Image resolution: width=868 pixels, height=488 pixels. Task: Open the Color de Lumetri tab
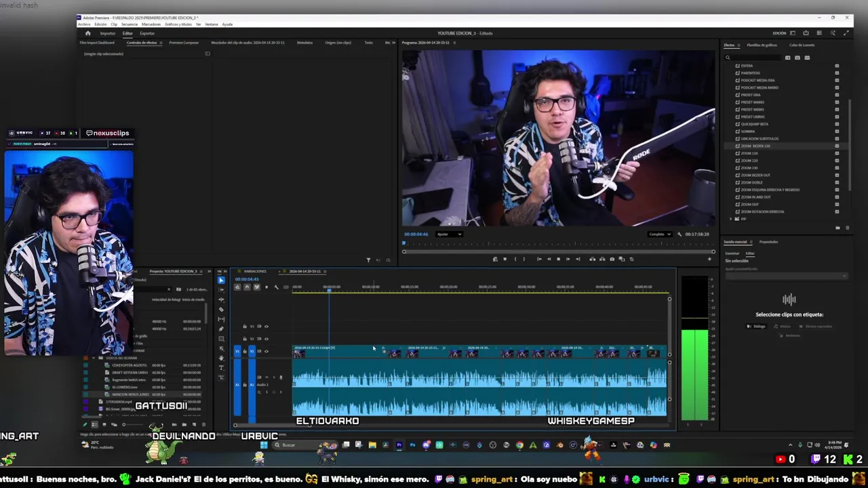pyautogui.click(x=802, y=45)
